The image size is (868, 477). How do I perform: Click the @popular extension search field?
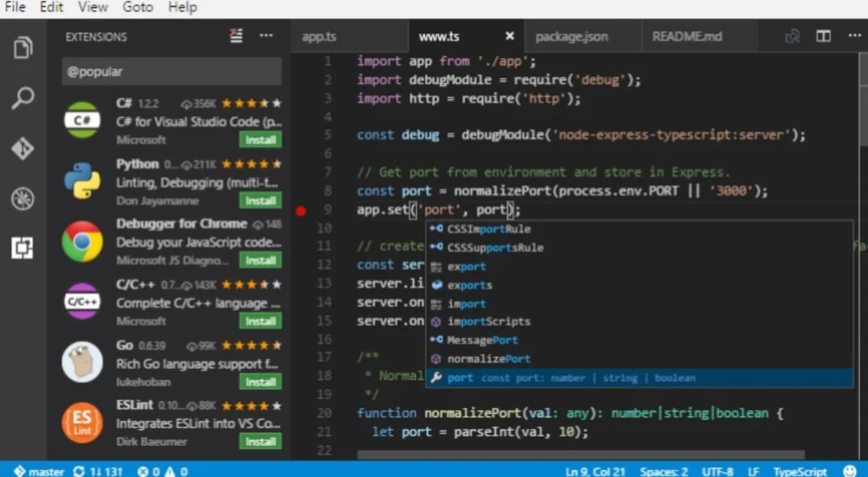point(171,72)
